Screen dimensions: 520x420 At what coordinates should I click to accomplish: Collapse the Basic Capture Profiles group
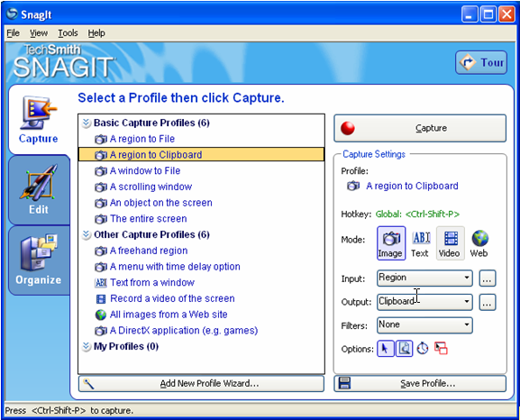[87, 123]
